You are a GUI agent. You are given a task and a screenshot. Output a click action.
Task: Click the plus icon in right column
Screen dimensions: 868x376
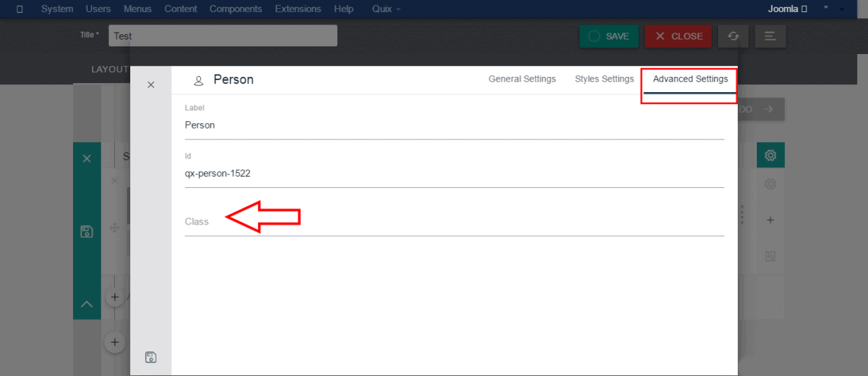click(770, 220)
